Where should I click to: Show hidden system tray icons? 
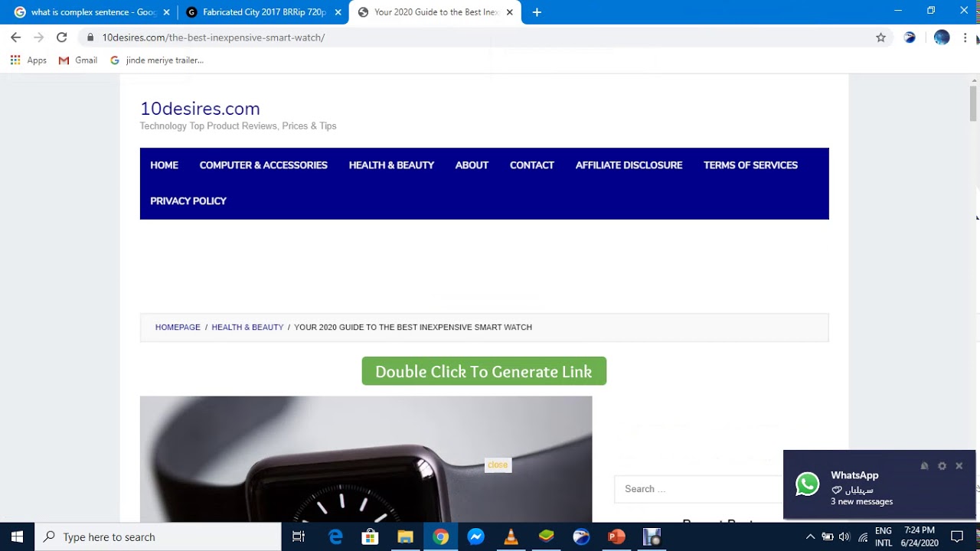[x=810, y=537]
